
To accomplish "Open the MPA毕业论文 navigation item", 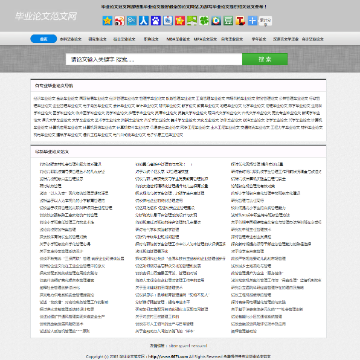I will coord(205,39).
